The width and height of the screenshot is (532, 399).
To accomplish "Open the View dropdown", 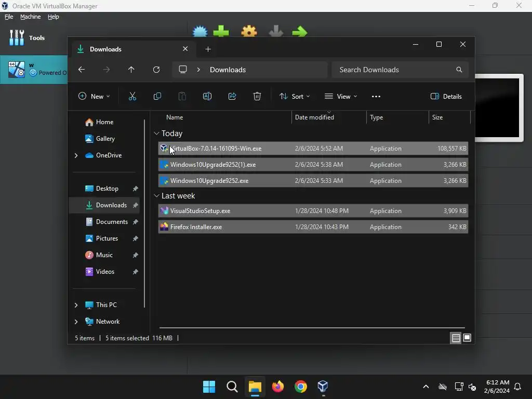I will (341, 96).
